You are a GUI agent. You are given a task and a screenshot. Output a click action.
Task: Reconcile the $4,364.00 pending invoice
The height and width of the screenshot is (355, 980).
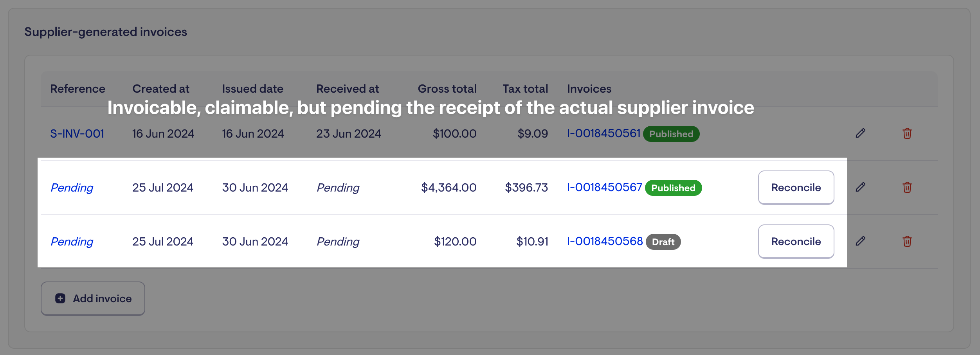(796, 187)
